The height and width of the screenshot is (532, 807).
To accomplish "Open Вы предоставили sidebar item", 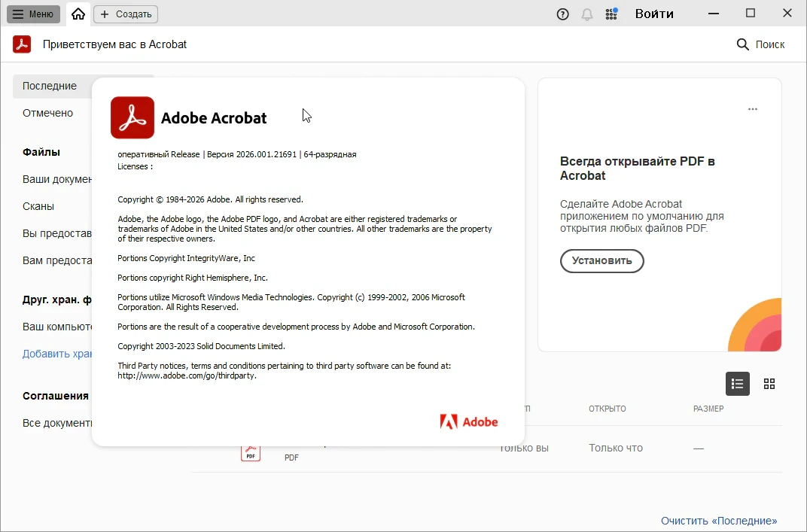I will pos(57,233).
